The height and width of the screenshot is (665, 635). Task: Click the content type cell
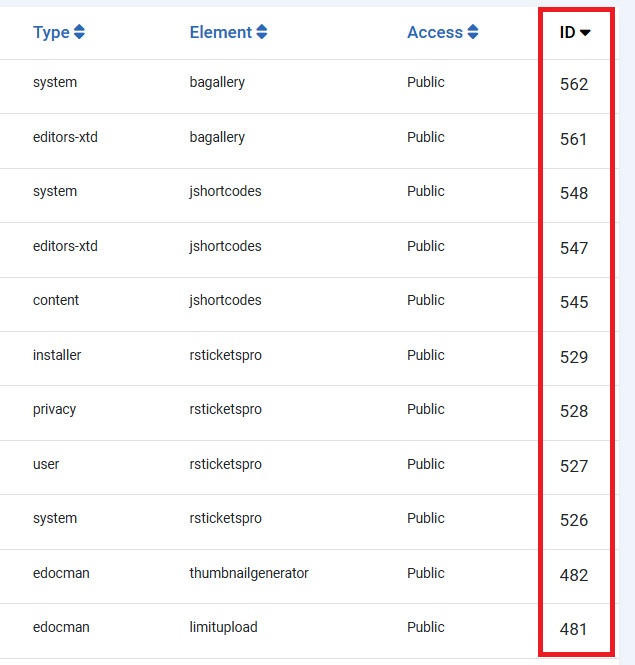[x=56, y=300]
